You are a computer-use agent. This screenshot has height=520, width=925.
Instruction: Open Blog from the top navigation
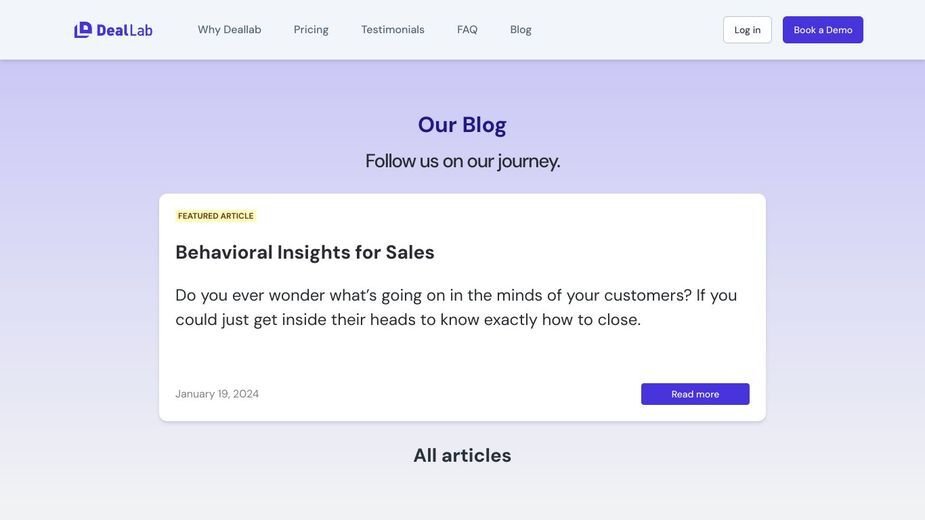(521, 30)
